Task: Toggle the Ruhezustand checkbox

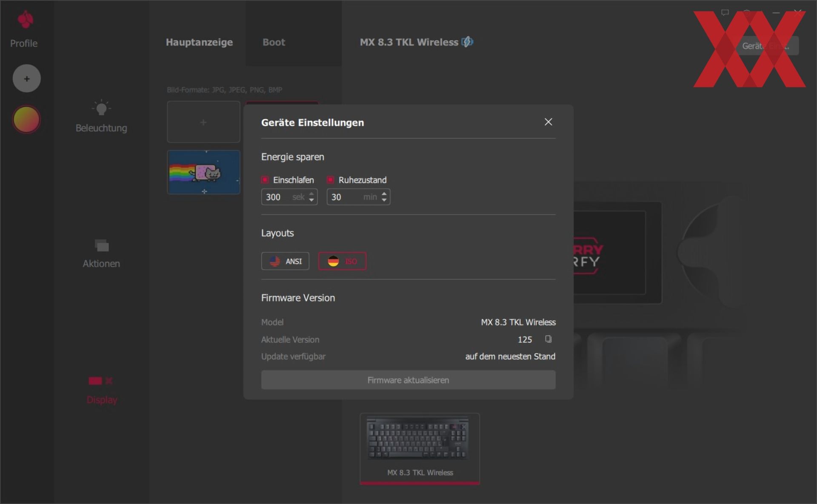Action: pos(331,180)
